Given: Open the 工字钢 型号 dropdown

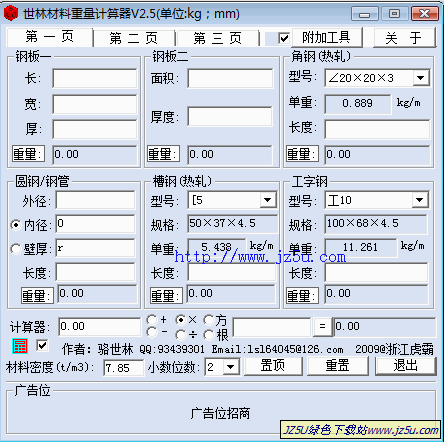Looking at the screenshot, I should click(x=419, y=200).
